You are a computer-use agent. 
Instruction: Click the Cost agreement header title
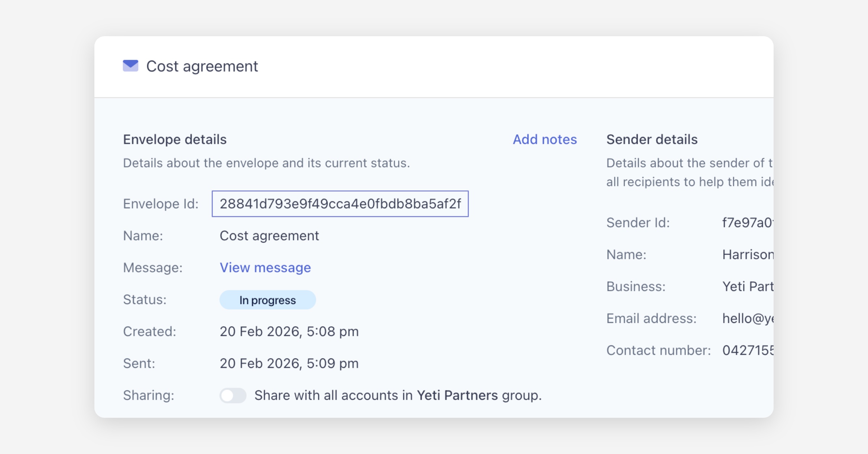click(202, 66)
